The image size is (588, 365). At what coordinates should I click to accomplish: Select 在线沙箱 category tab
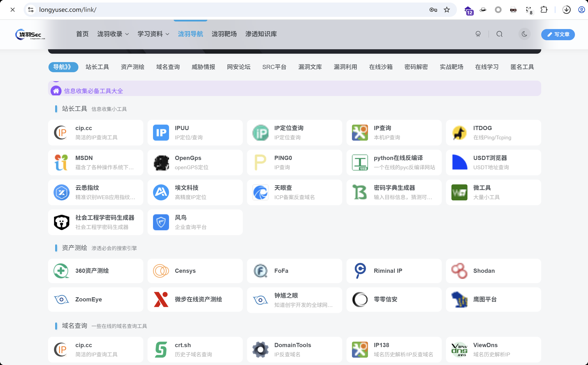[x=381, y=67]
